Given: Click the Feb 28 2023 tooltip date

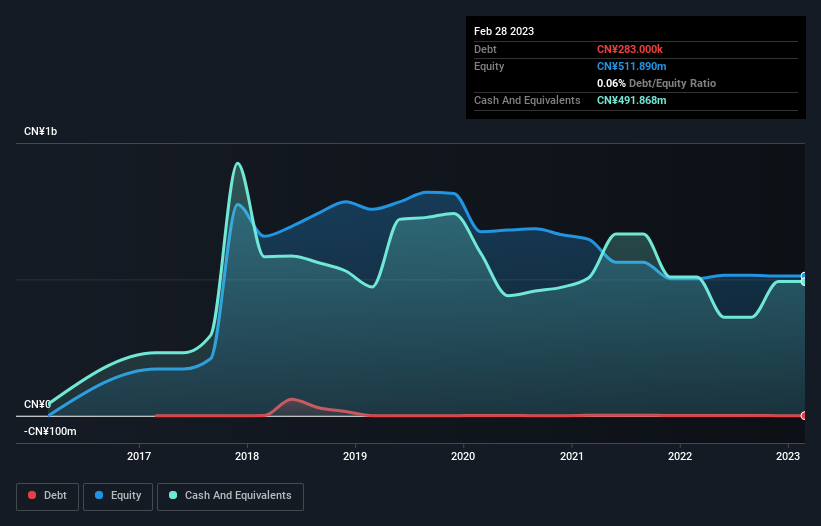Looking at the screenshot, I should [x=504, y=31].
